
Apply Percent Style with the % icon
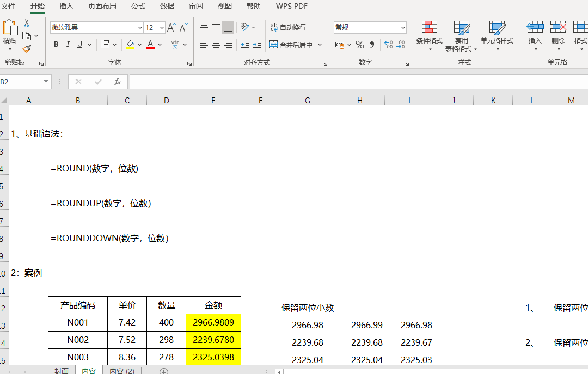coord(360,44)
